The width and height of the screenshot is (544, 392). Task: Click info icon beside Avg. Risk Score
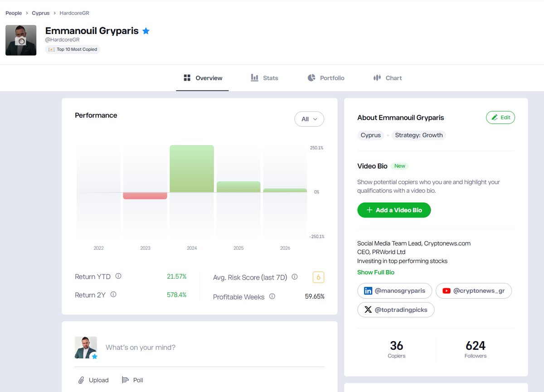(x=295, y=276)
